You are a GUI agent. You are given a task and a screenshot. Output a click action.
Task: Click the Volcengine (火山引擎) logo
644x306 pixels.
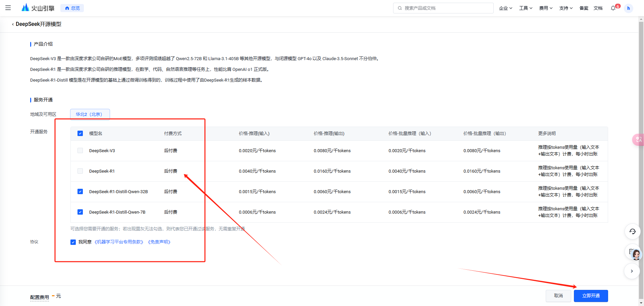[38, 8]
